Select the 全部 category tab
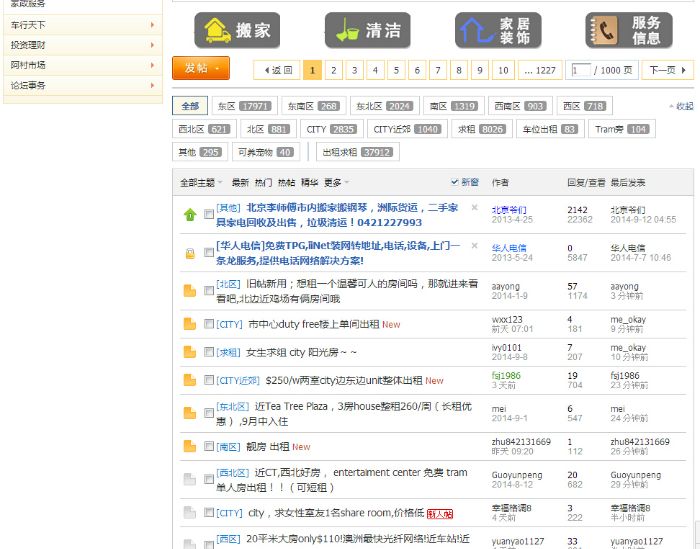This screenshot has width=700, height=549. click(190, 106)
